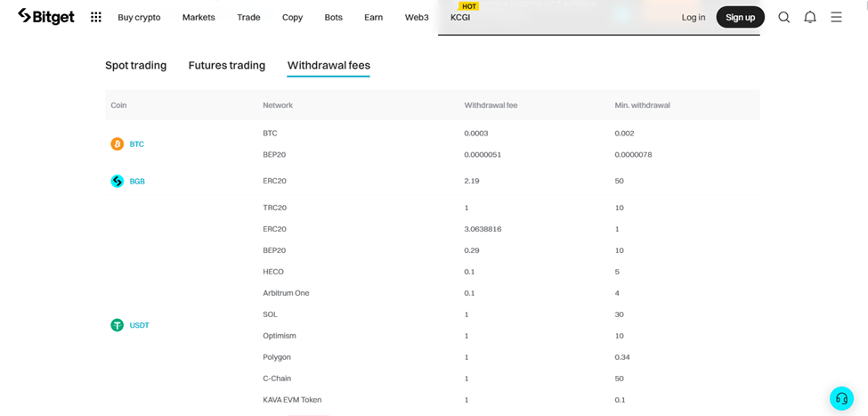Open the Copy menu
868x416 pixels.
click(x=292, y=17)
